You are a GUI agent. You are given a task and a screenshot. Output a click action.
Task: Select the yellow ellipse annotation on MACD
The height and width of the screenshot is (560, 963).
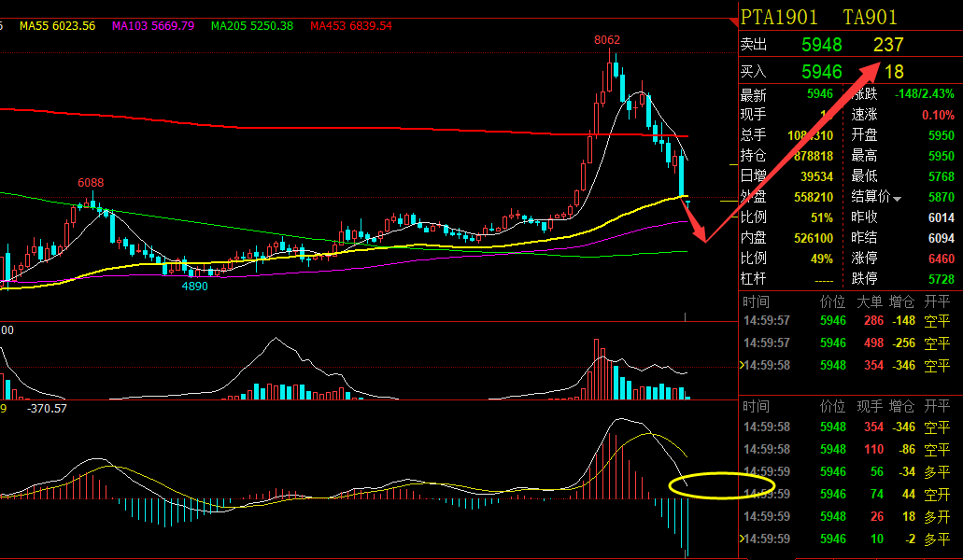[721, 486]
